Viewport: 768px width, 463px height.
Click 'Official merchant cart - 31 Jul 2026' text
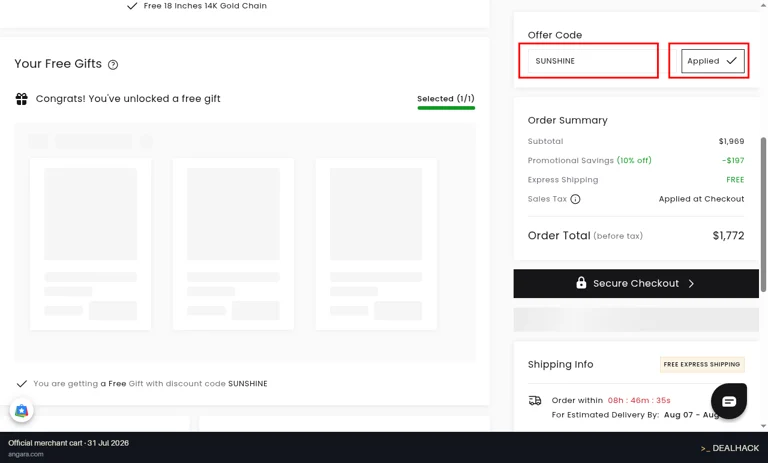68,443
